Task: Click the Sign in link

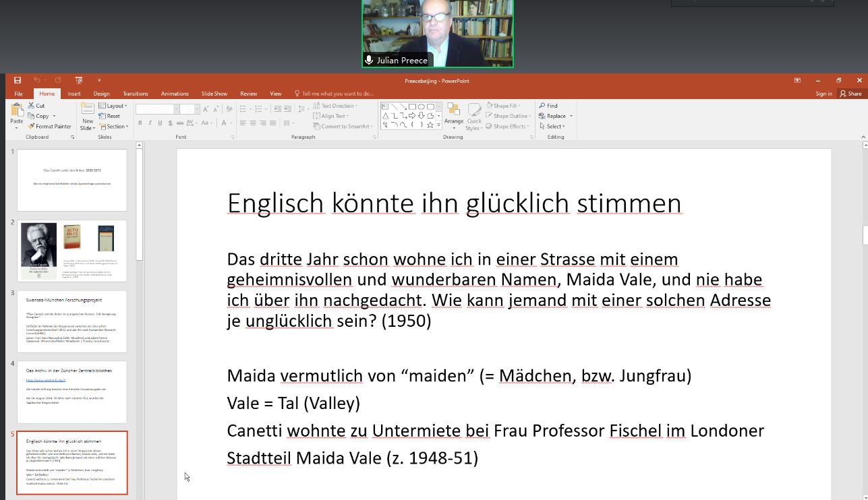Action: coord(823,94)
